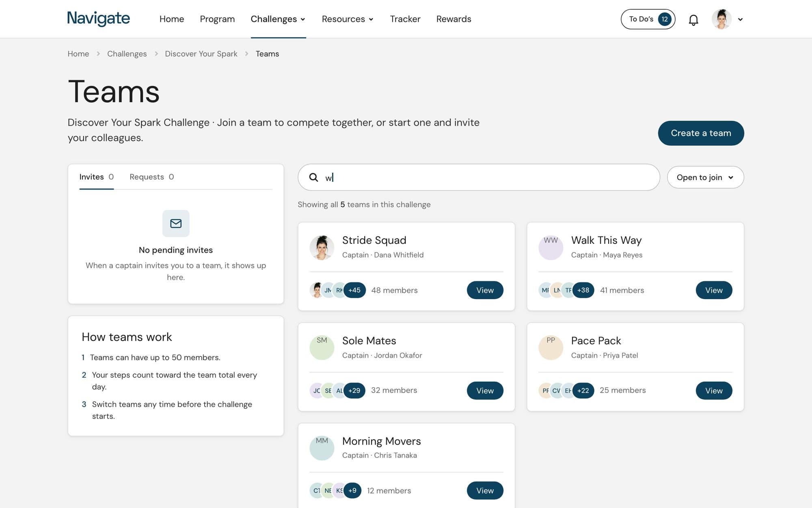The image size is (812, 508).
Task: Click the +45 members badge on Stride Squad
Action: (354, 290)
